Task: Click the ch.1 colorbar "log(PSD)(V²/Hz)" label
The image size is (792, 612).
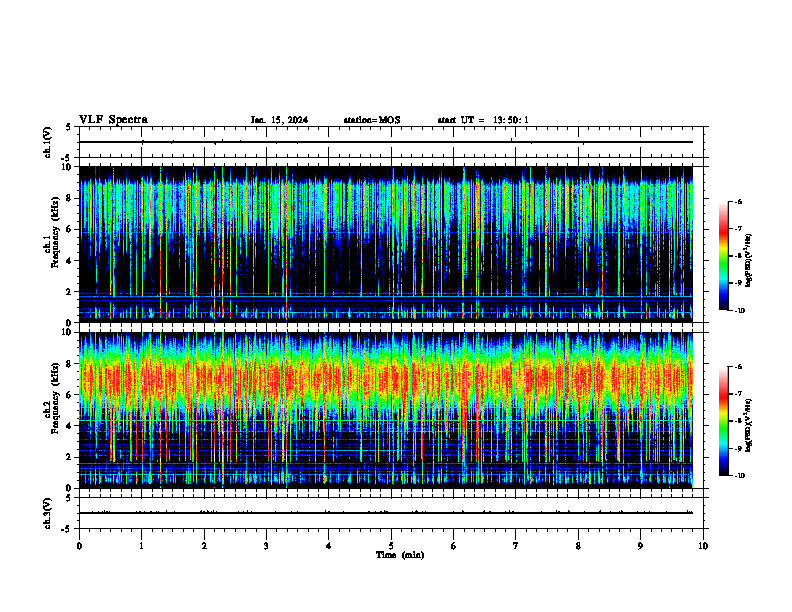Action: (749, 260)
